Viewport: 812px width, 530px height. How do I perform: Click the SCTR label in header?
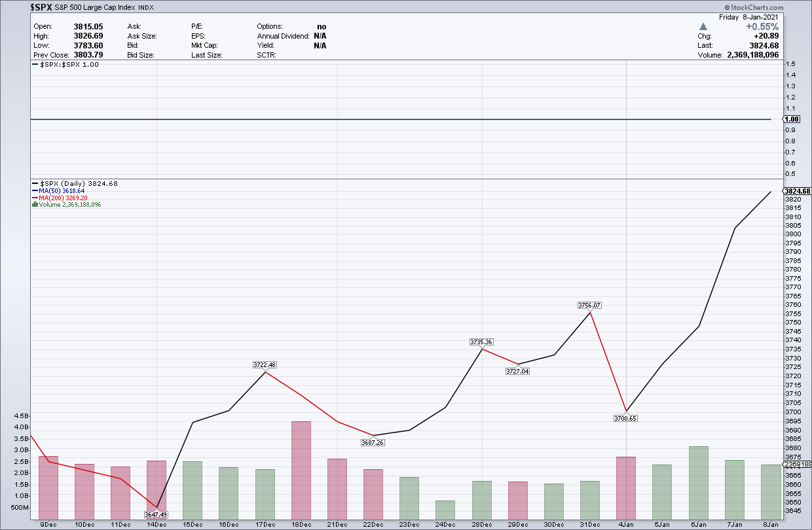point(267,55)
